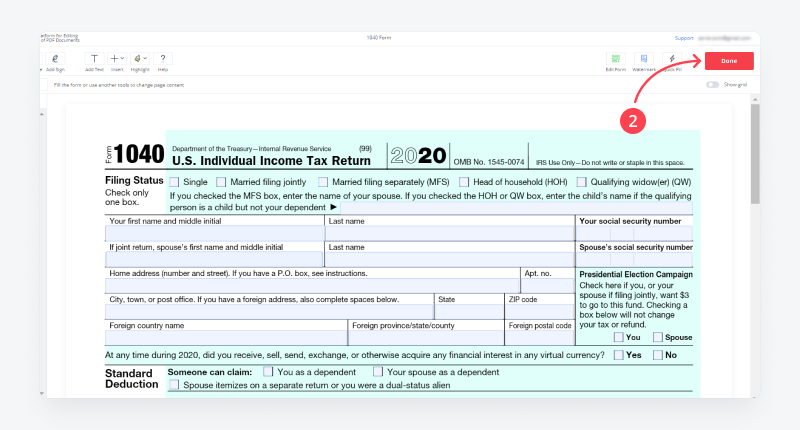Check Married filing separately (MFS) box
The image size is (800, 430).
coord(323,182)
